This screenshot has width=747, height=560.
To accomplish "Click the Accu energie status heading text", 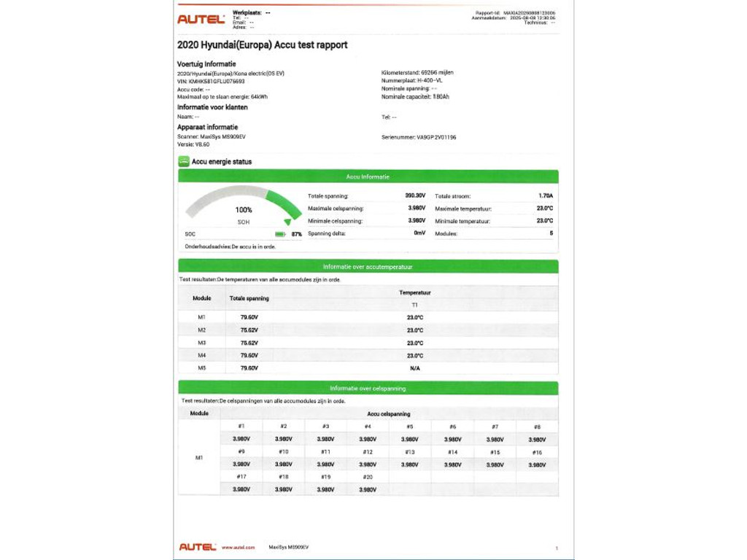I will click(222, 162).
